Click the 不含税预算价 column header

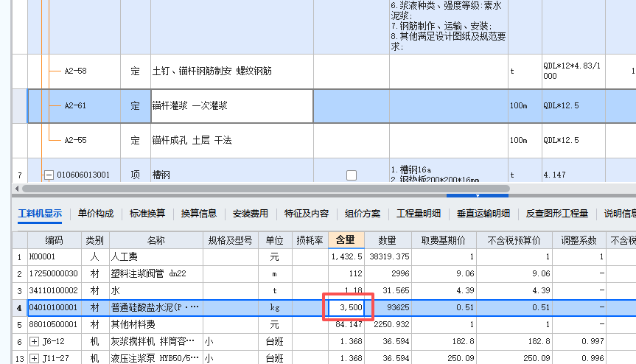(x=514, y=240)
